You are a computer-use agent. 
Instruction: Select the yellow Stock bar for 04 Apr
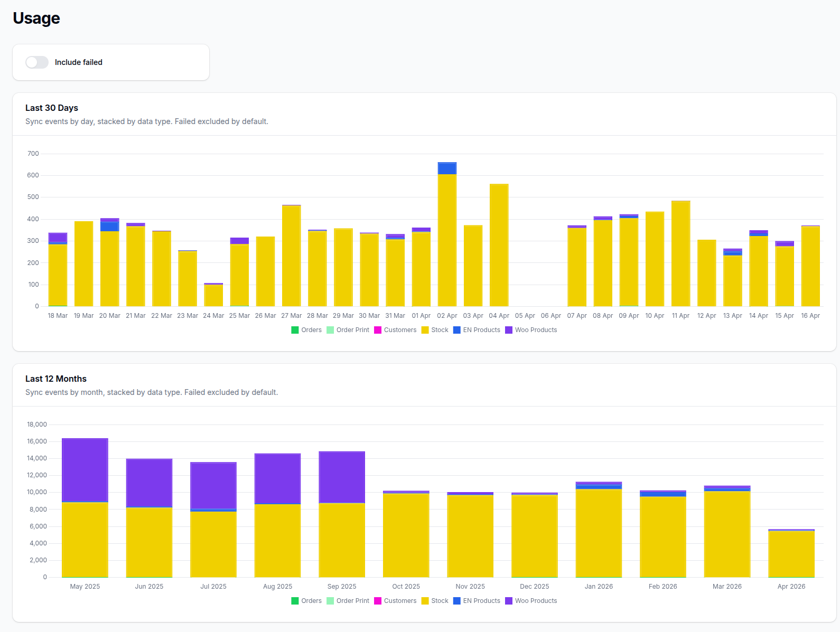499,246
